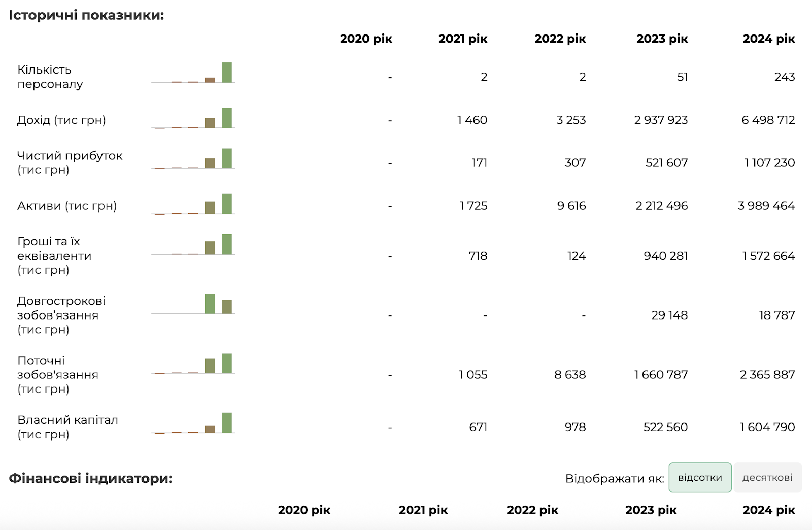Click the Кількість персоналу sparkline chart
The width and height of the screenshot is (812, 530).
coord(193,73)
